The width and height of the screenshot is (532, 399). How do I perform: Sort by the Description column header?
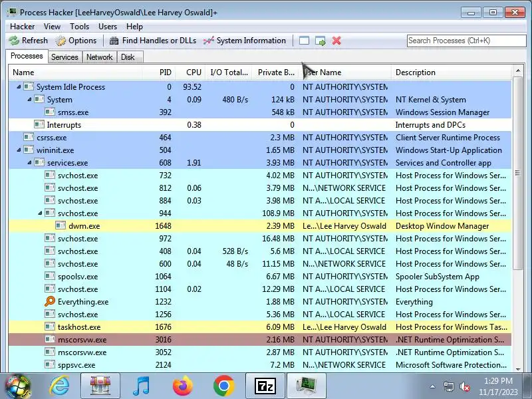(x=452, y=72)
